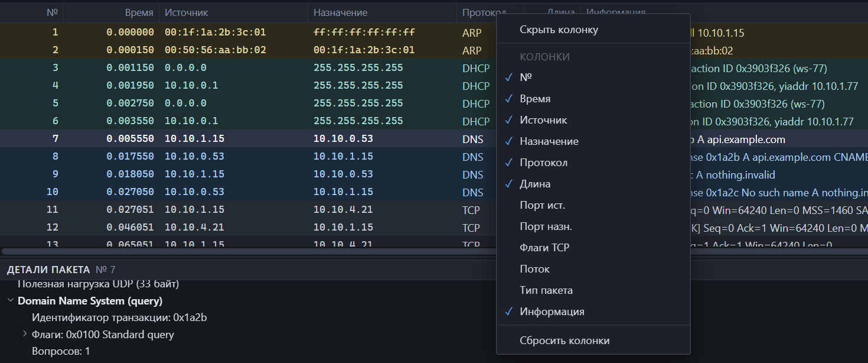
Task: Click source 10.10.1.15 in packet 7
Action: pos(194,139)
